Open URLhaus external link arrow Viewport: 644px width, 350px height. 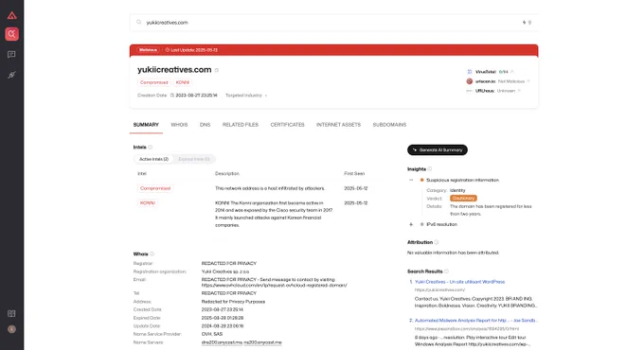pos(519,91)
